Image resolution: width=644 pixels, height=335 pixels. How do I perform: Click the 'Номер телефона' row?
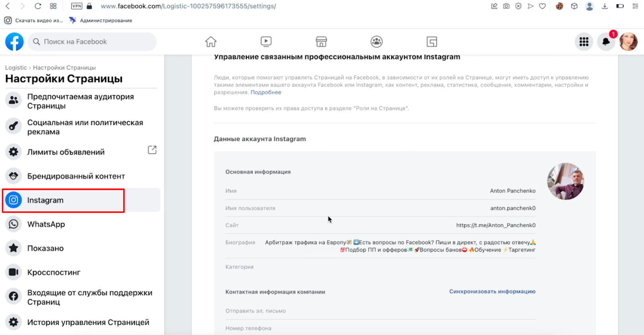(x=380, y=328)
